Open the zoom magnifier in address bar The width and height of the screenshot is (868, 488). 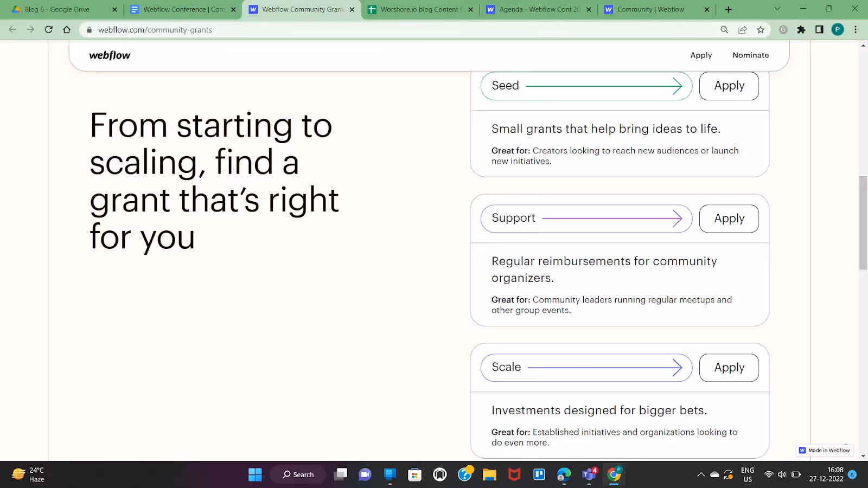coord(724,30)
